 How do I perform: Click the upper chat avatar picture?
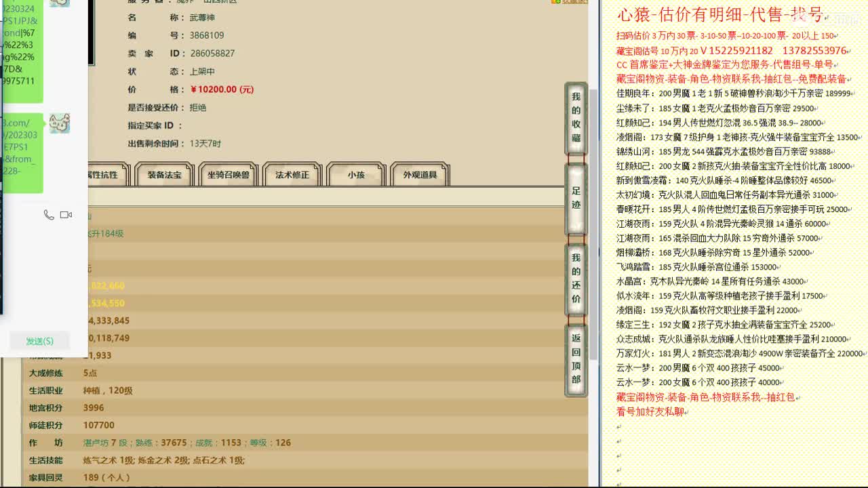(x=59, y=3)
